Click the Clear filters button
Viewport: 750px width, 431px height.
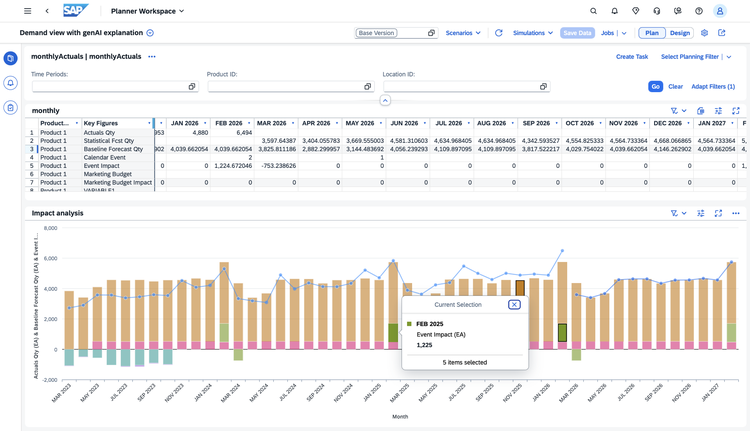coord(675,87)
